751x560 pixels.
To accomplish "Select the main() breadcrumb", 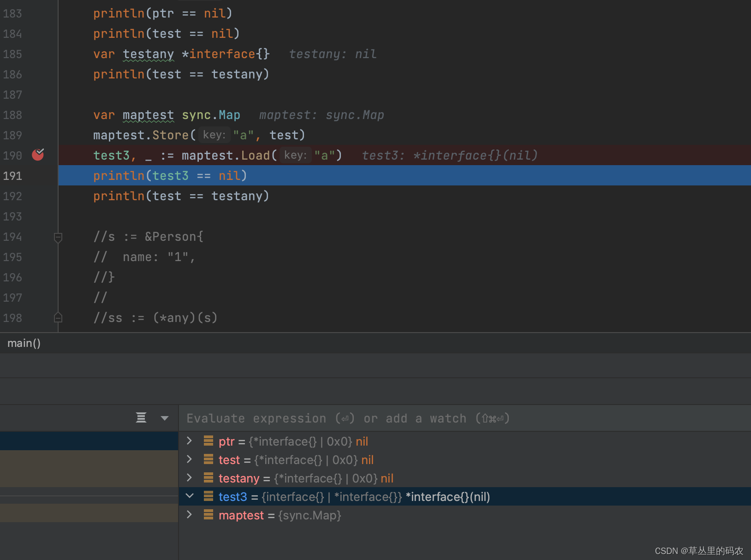I will click(24, 343).
